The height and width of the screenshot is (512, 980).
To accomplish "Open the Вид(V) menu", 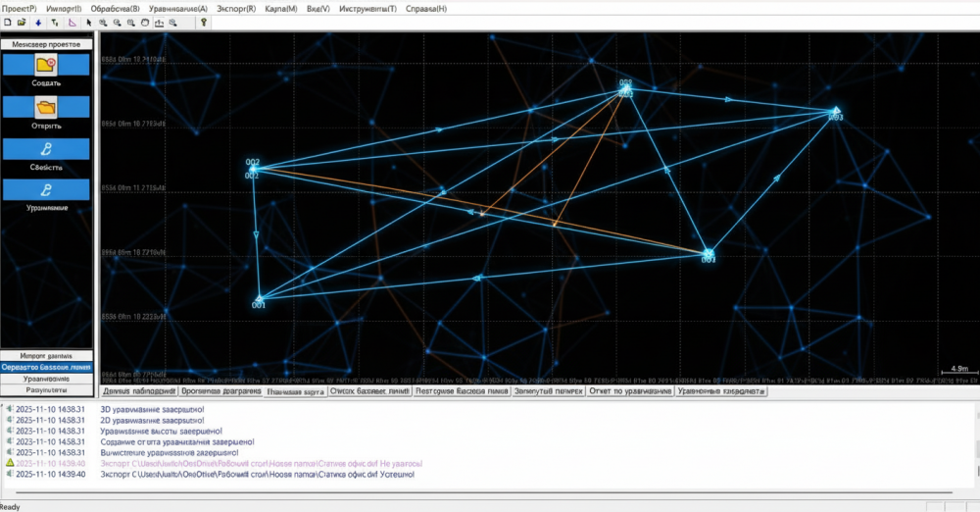I will (318, 9).
